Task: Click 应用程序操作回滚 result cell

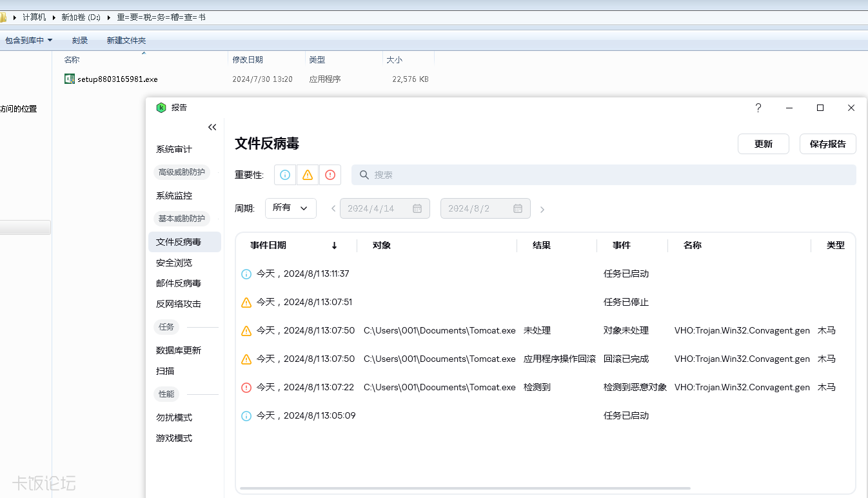Action: pos(560,359)
